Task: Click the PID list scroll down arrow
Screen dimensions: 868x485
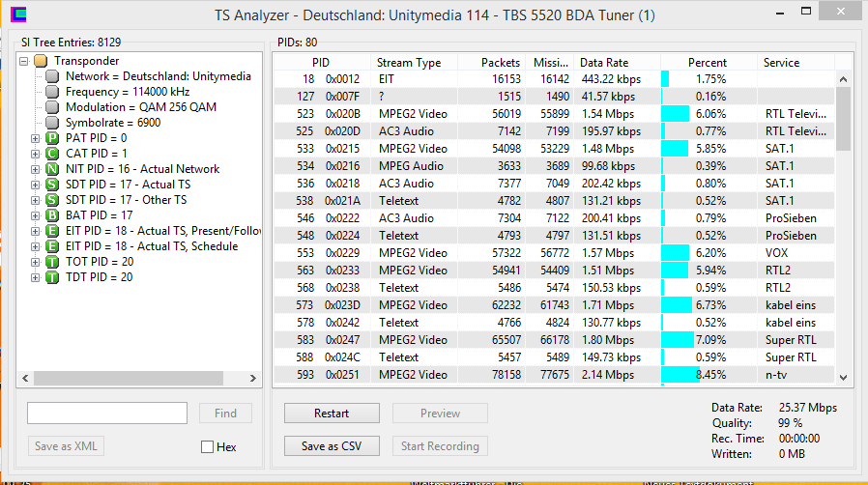Action: (x=843, y=378)
